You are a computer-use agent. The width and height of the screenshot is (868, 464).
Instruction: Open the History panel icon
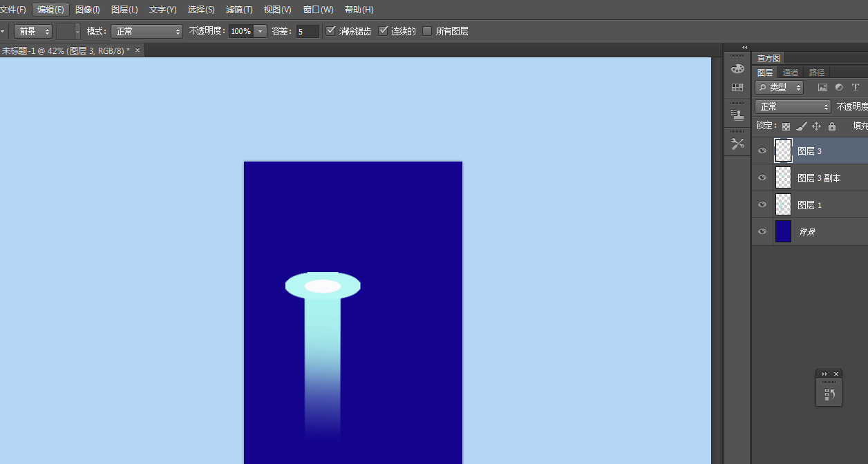[x=829, y=394]
